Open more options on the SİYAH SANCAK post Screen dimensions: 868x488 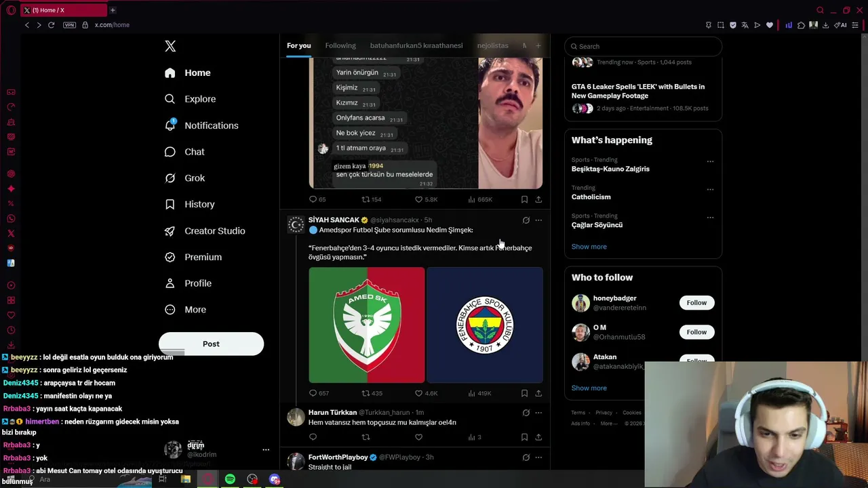pos(538,220)
